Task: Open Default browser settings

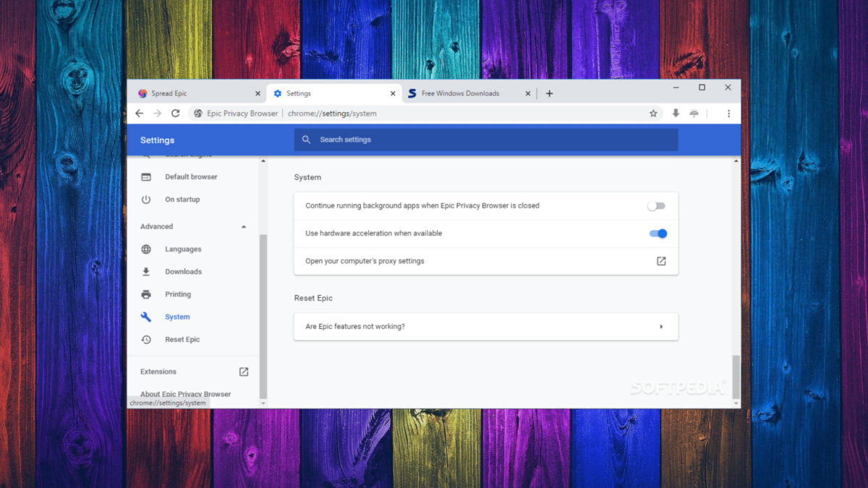Action: (191, 177)
